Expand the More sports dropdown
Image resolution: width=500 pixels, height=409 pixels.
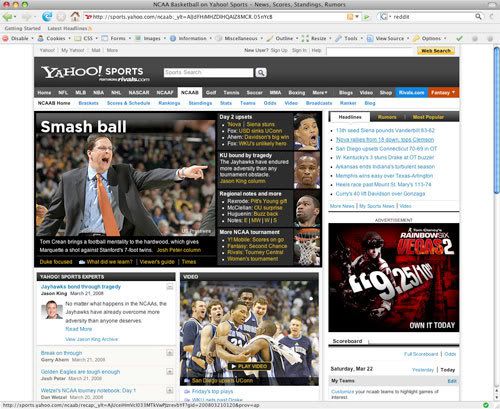point(320,93)
